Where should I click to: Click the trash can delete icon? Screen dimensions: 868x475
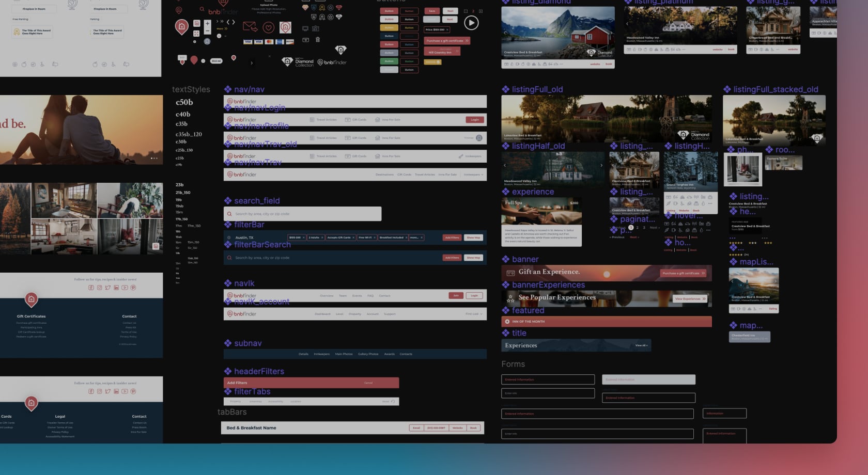[318, 40]
